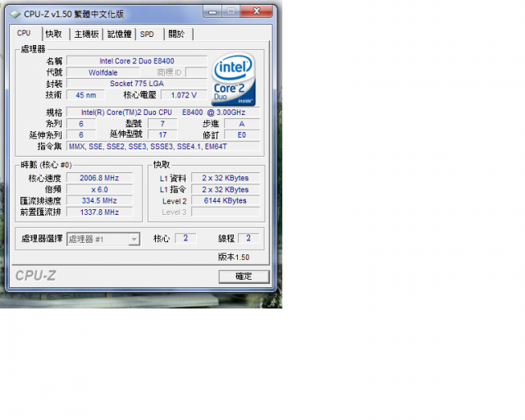Minimize the CPU-Z window

click(212, 12)
